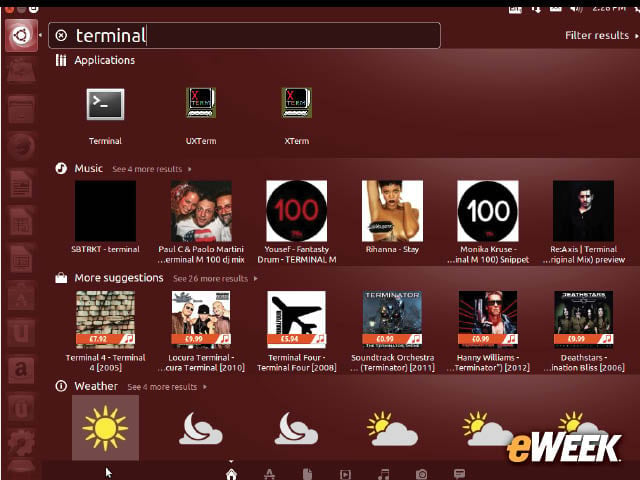The width and height of the screenshot is (640, 480).
Task: Select the highlighted sunny weather result
Action: tap(105, 428)
